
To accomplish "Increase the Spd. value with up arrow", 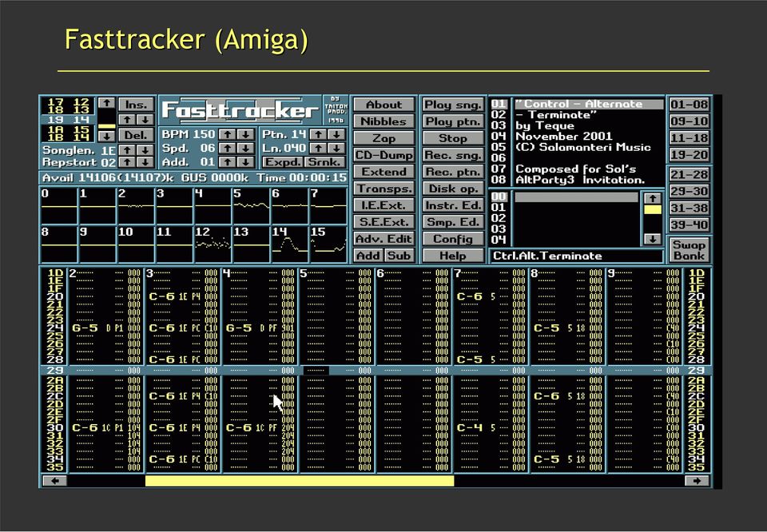I will coord(226,148).
